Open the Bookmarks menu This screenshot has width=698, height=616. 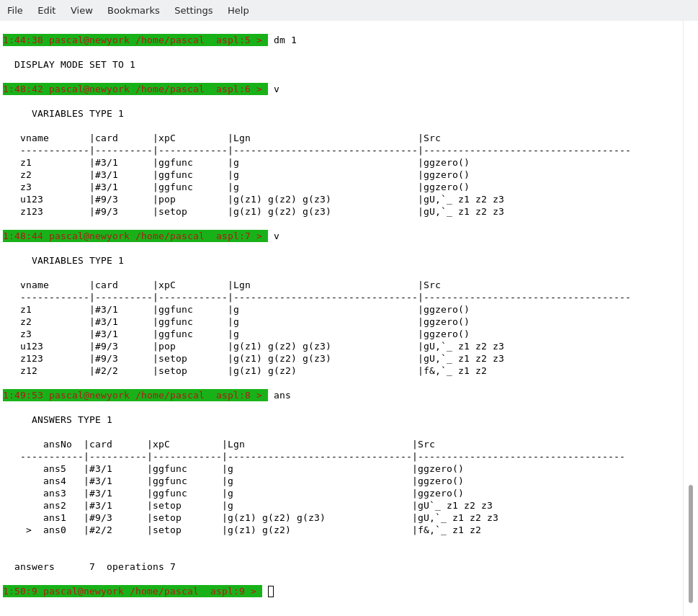[133, 10]
